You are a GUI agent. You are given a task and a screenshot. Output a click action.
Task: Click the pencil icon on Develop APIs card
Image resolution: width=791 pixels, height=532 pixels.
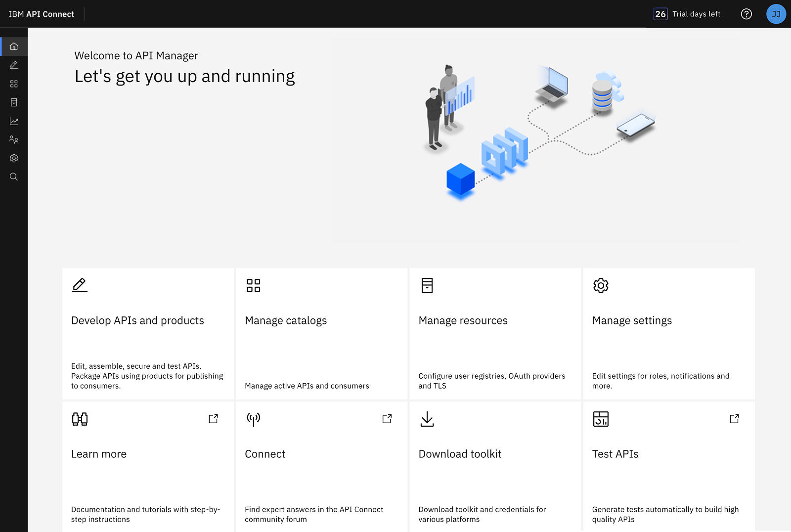[x=80, y=285]
